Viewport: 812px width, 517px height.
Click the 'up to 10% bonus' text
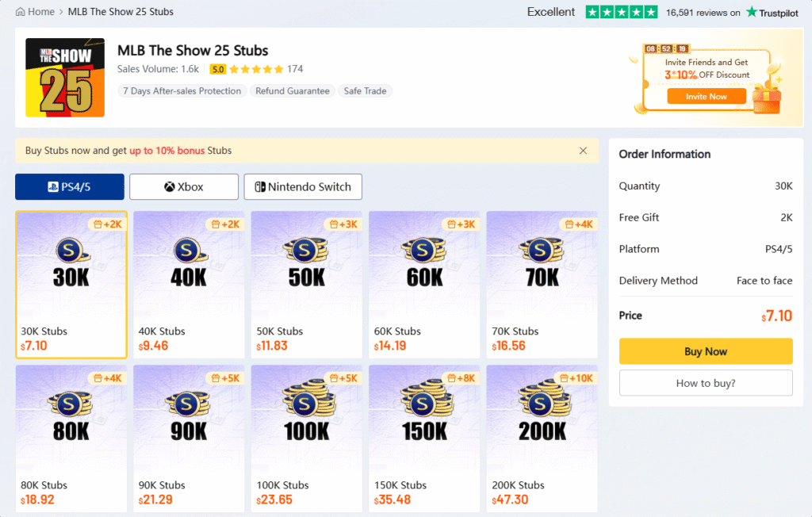[x=167, y=151]
